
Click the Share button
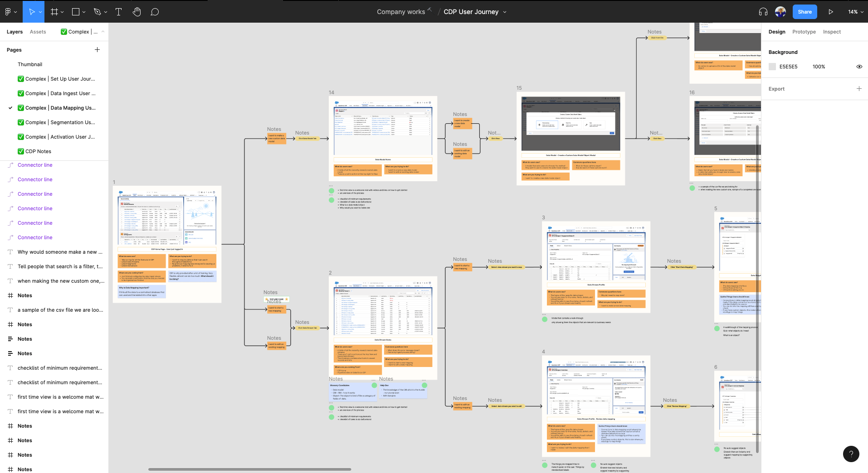(805, 12)
